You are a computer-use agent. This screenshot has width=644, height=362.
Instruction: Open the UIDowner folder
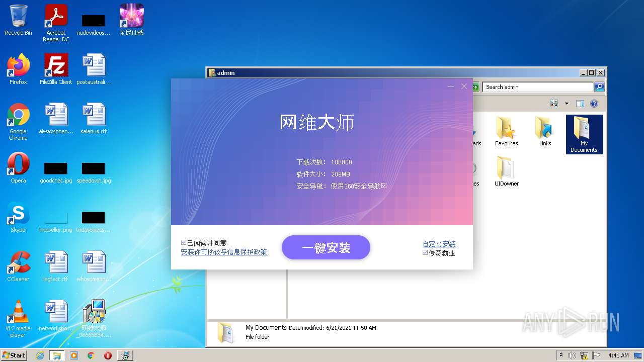pyautogui.click(x=506, y=171)
